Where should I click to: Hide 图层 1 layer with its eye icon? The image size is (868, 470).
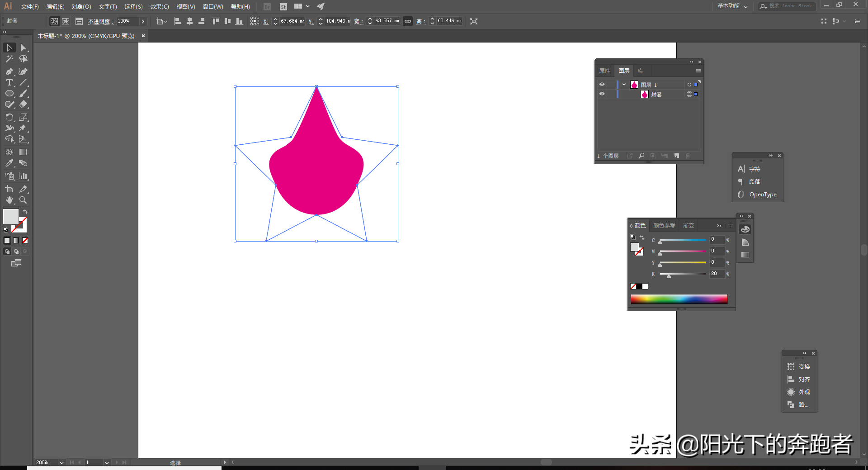coord(602,85)
